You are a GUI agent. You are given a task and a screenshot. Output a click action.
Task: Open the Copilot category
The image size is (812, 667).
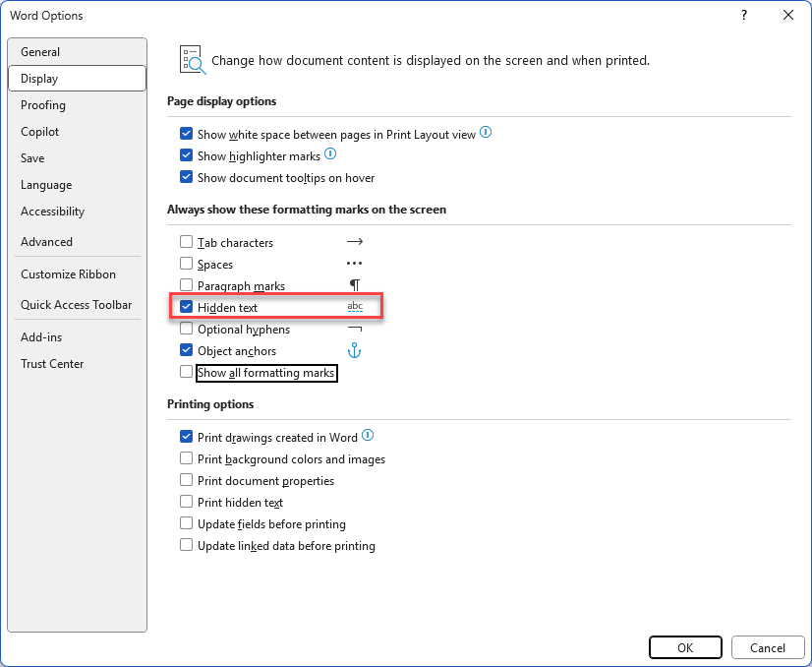pos(77,132)
